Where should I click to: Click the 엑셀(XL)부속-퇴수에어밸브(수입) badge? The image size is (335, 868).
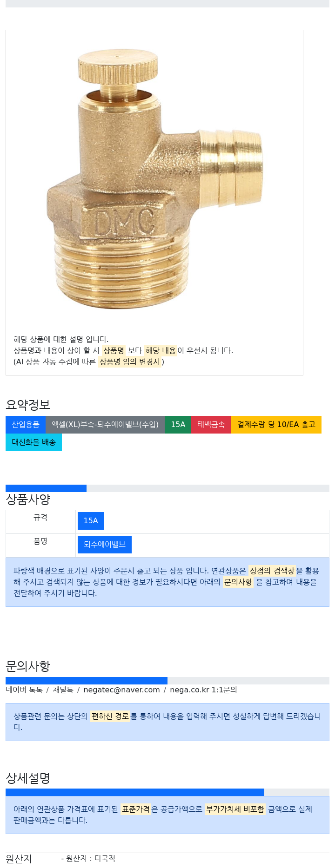coord(105,425)
